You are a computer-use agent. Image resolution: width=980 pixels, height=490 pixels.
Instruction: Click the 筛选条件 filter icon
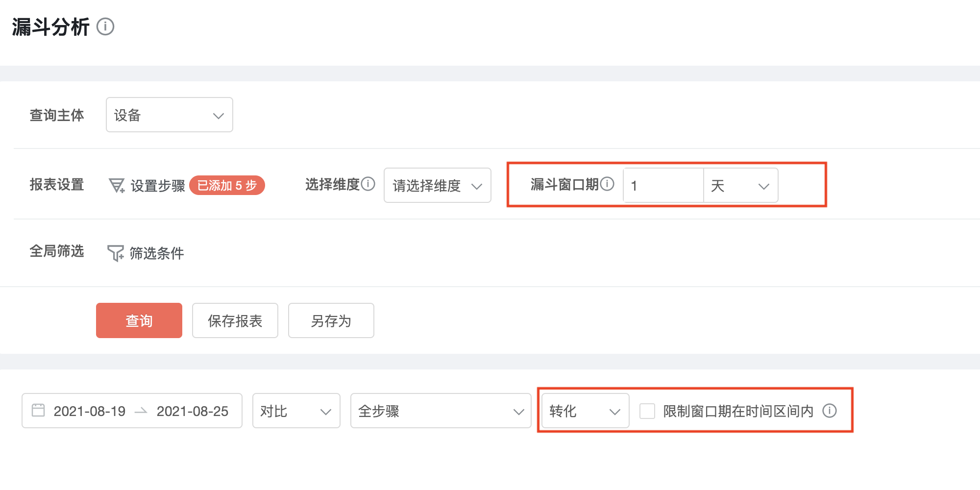tap(116, 253)
